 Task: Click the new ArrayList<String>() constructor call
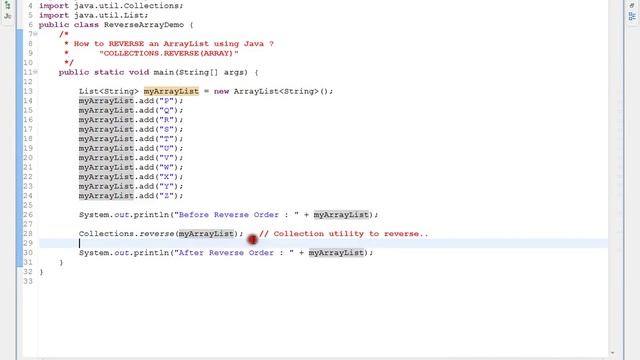click(273, 91)
